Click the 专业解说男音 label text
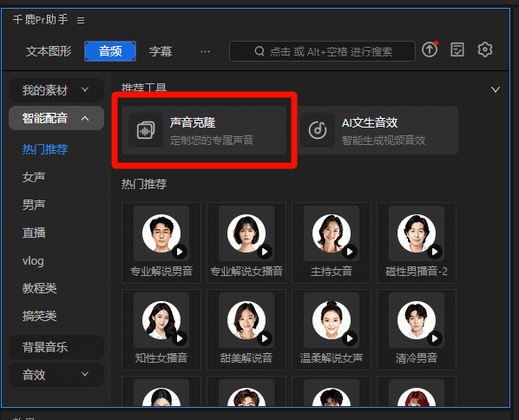The height and width of the screenshot is (420, 519). 161,272
